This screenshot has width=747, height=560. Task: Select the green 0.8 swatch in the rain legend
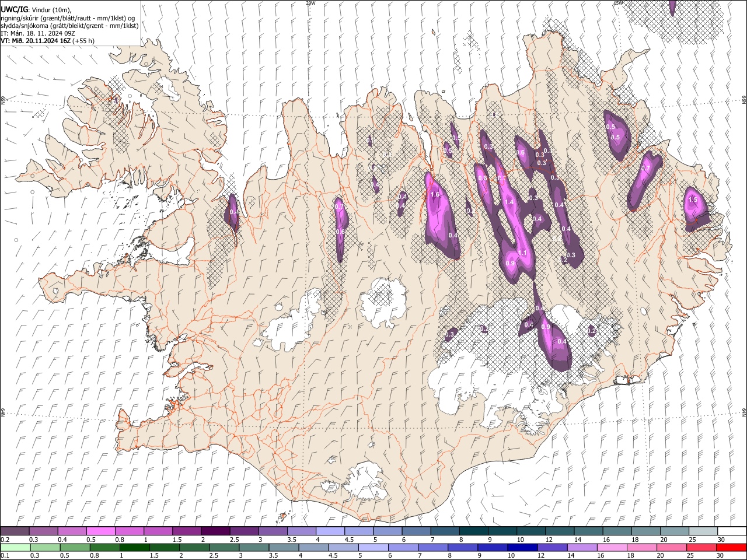point(104,548)
